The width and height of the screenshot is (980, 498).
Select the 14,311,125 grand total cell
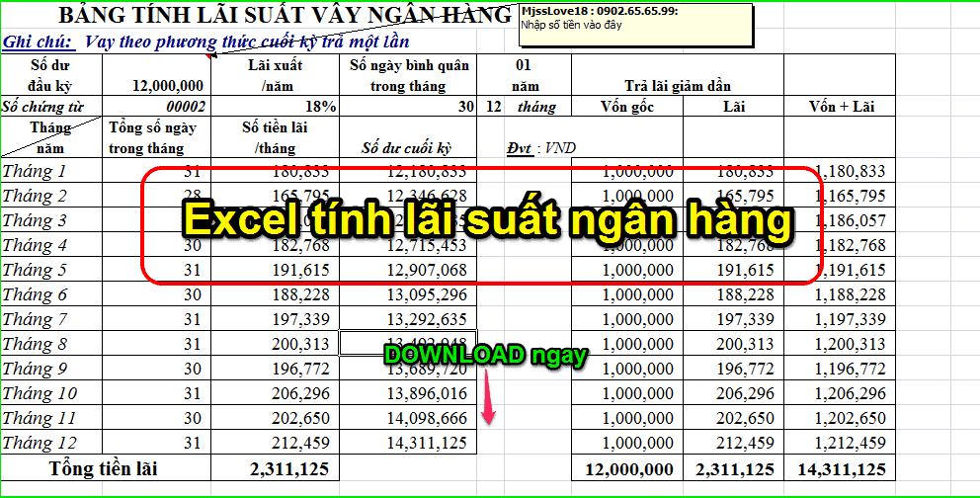coord(835,469)
